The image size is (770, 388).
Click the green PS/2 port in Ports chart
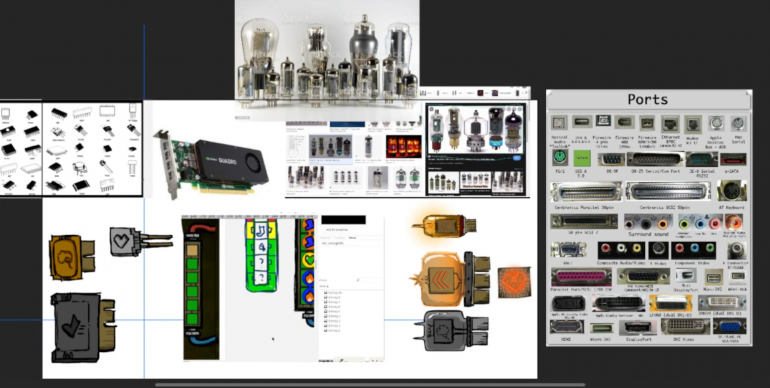coord(559,158)
